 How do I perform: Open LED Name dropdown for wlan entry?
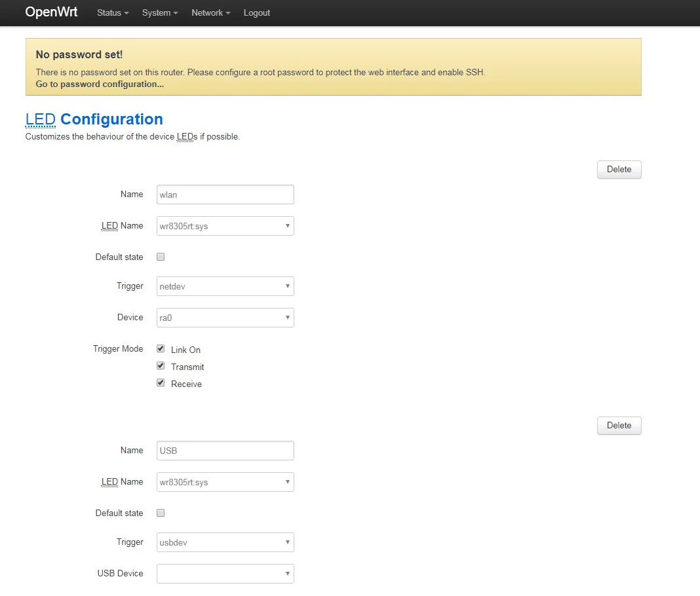coord(225,226)
